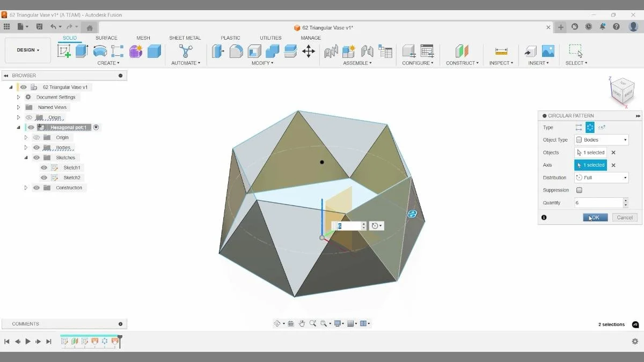Expand the Named Views node
644x362 pixels.
(x=18, y=107)
